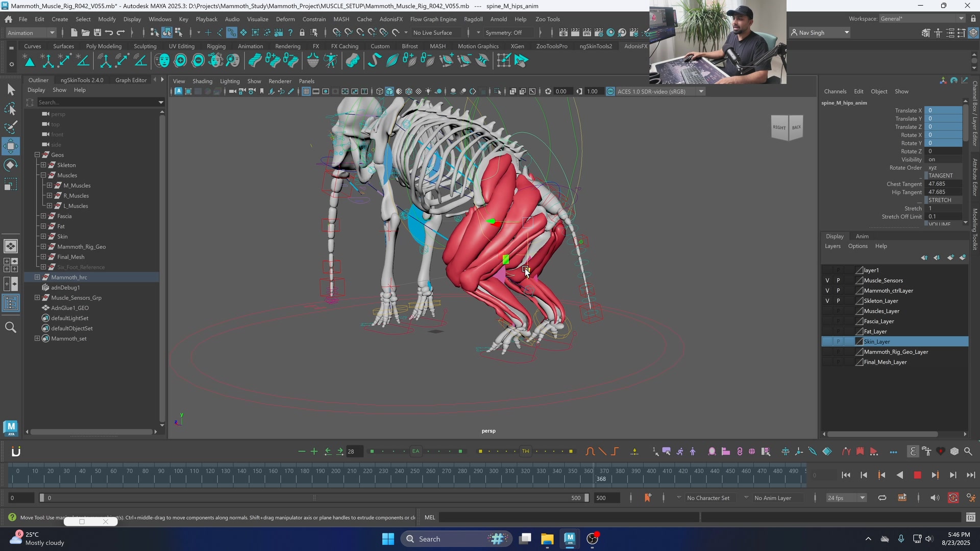Viewport: 980px width, 551px height.
Task: Toggle visibility of Muscle_Sensors layer
Action: (x=827, y=281)
